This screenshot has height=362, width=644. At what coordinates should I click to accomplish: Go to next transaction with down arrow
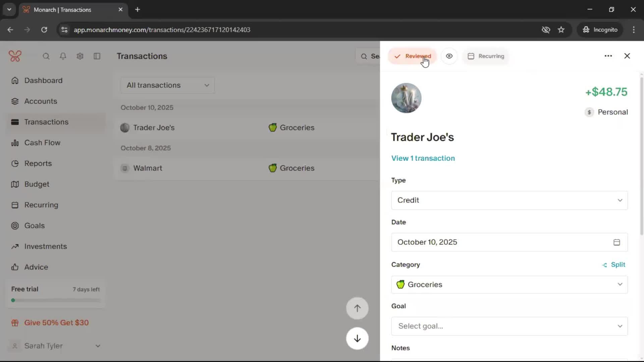pos(357,339)
